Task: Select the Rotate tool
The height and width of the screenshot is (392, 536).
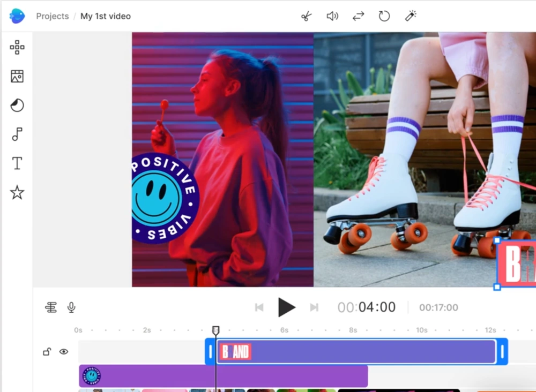Action: pos(384,16)
